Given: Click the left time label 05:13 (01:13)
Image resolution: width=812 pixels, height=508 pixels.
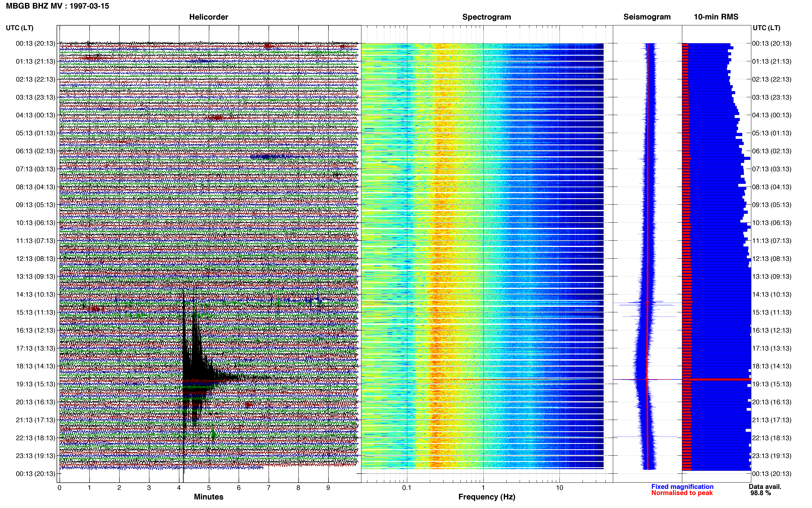Looking at the screenshot, I should (36, 133).
